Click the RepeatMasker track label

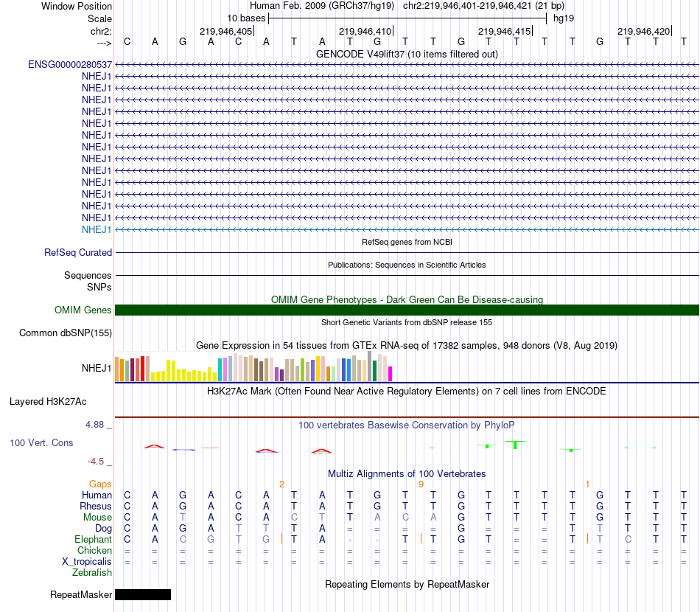click(81, 594)
